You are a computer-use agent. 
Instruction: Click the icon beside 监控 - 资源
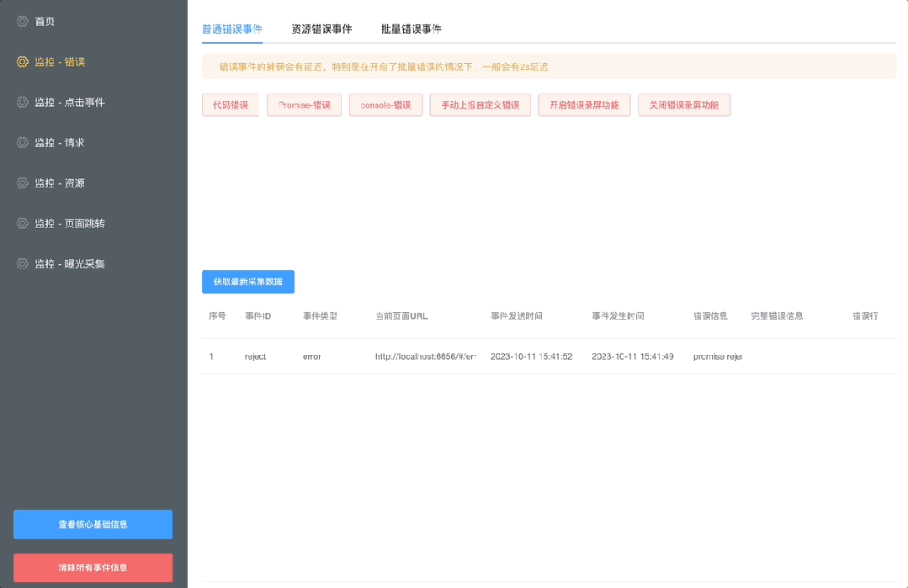23,183
